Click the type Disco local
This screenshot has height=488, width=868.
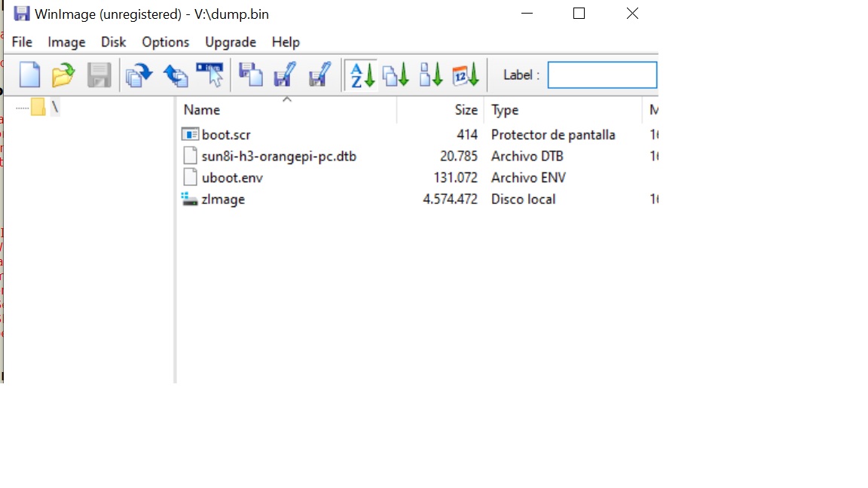pyautogui.click(x=523, y=199)
